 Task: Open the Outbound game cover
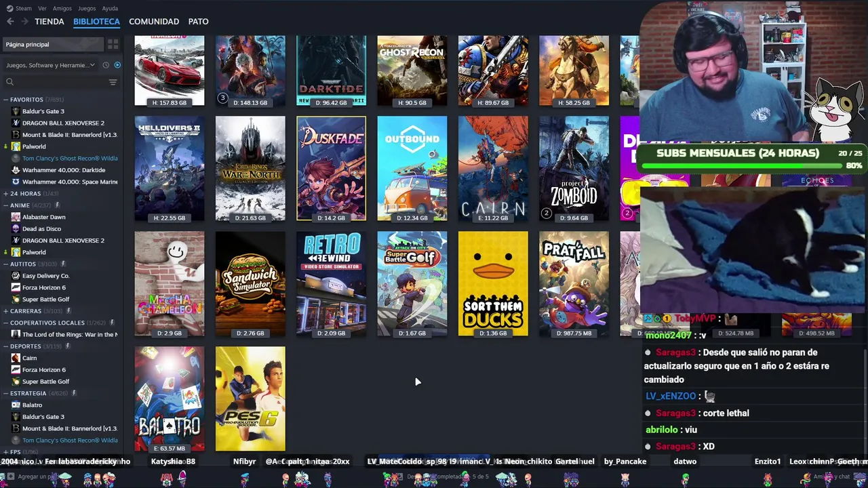click(412, 168)
